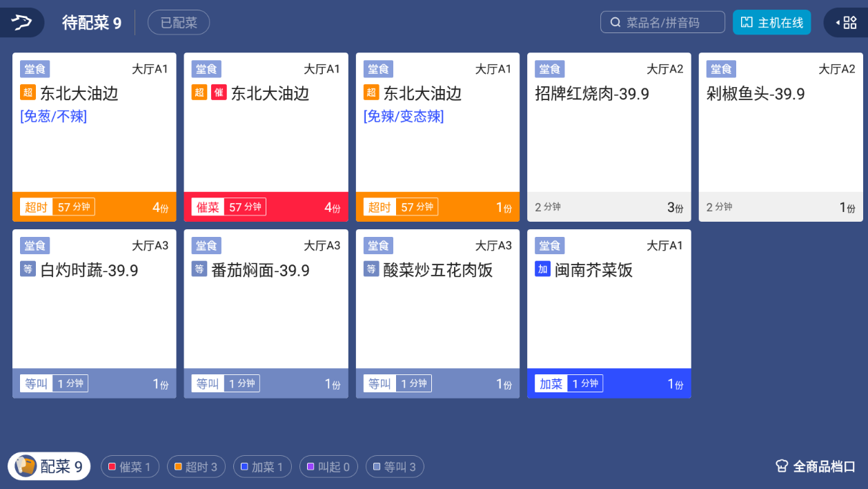
Task: Toggle the 超时 3 filter chip
Action: (197, 467)
